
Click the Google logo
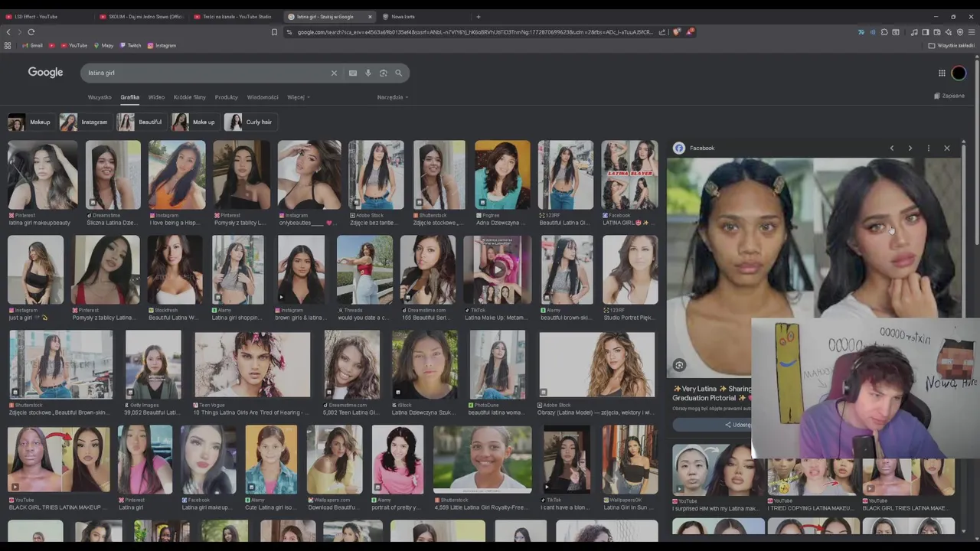click(45, 72)
